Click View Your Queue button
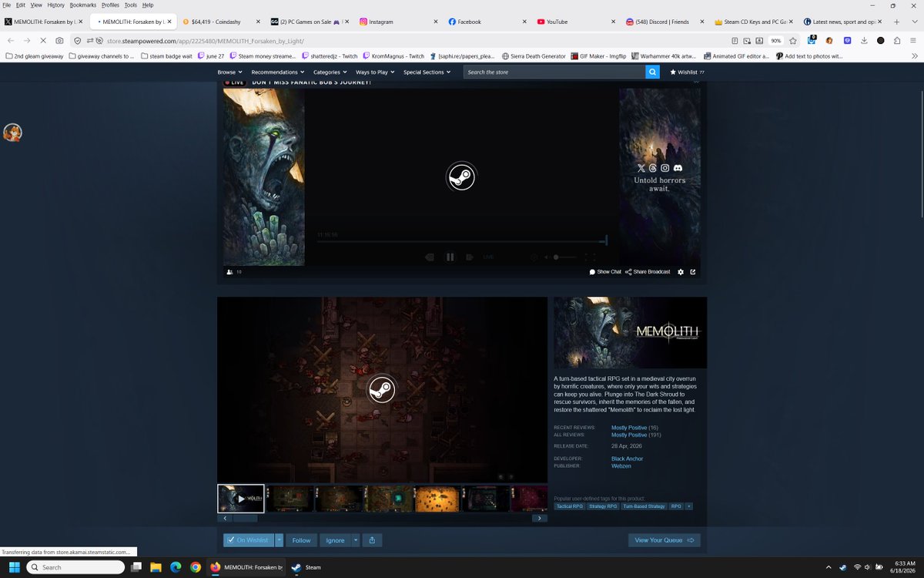924x578 pixels. (665, 540)
